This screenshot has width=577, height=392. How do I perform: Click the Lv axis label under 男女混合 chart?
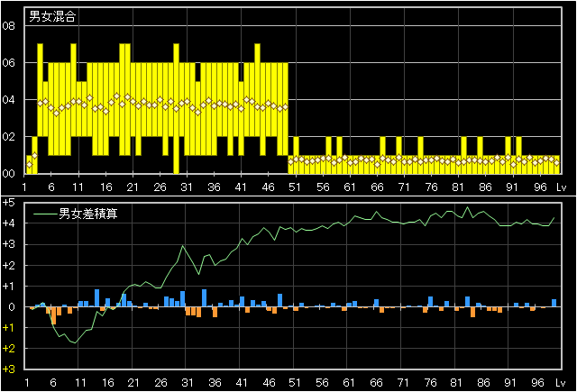point(561,187)
